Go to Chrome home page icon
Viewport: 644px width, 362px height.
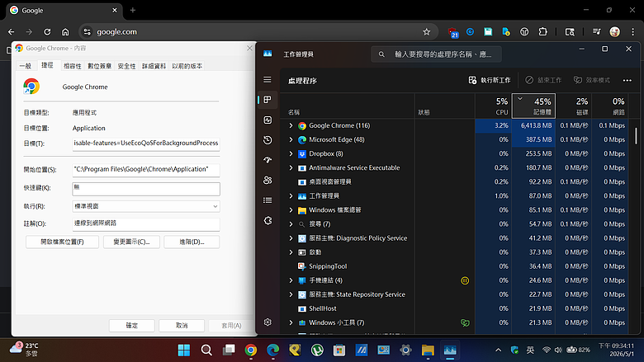click(x=65, y=31)
